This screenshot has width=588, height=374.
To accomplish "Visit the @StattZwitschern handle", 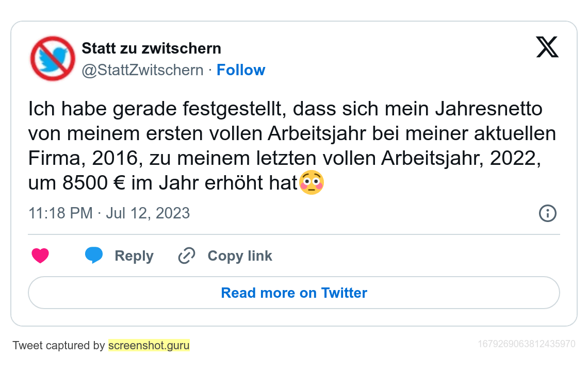I will click(x=143, y=70).
